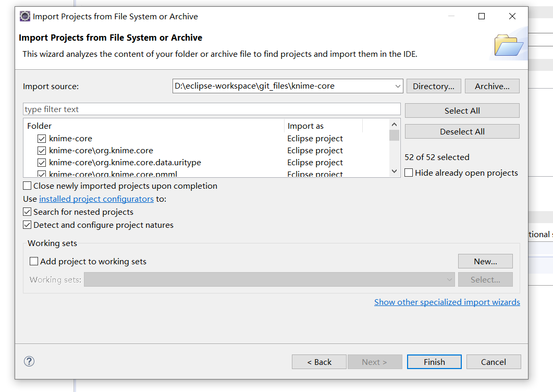
Task: Uncheck the knime-core folder checkbox
Action: (42, 139)
